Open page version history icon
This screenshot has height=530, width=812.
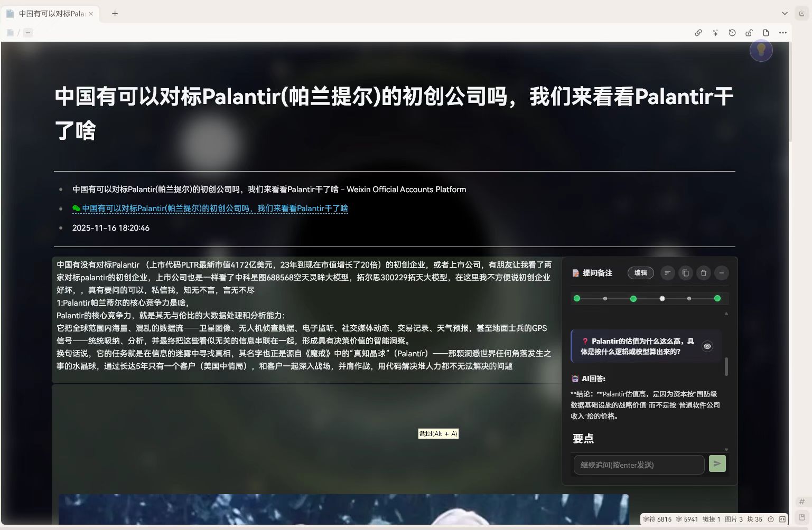(x=732, y=32)
